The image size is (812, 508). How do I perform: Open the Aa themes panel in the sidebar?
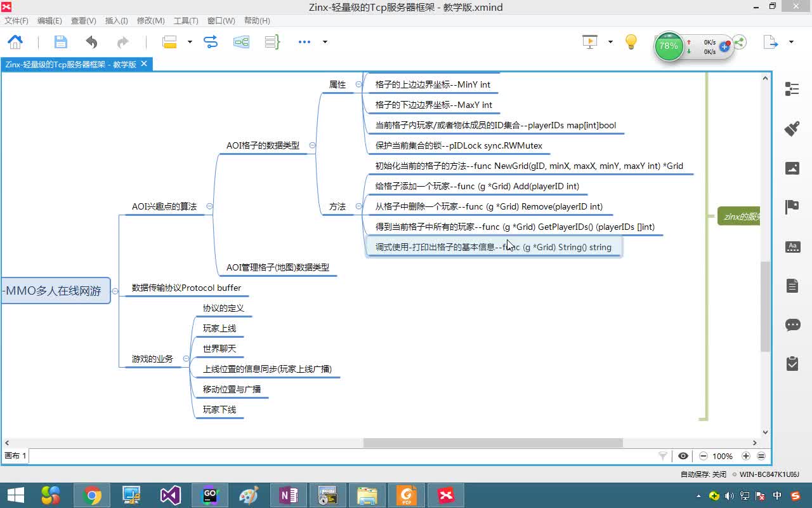click(x=793, y=247)
